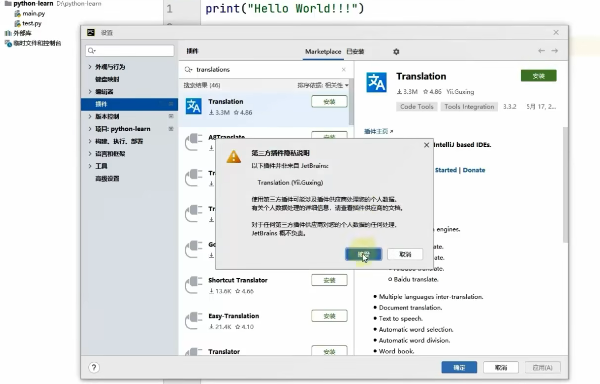Click the plugin search field containing translations
Image resolution: width=600 pixels, height=384 pixels.
265,70
